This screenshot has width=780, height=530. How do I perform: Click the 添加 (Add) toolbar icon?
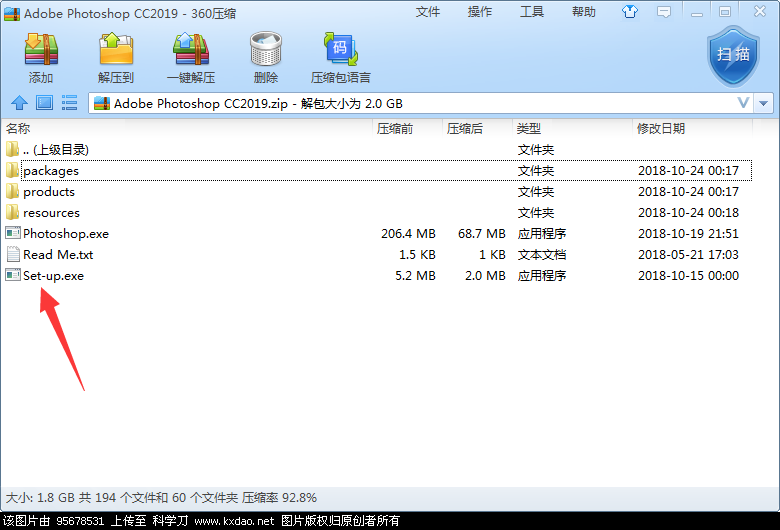click(x=41, y=49)
